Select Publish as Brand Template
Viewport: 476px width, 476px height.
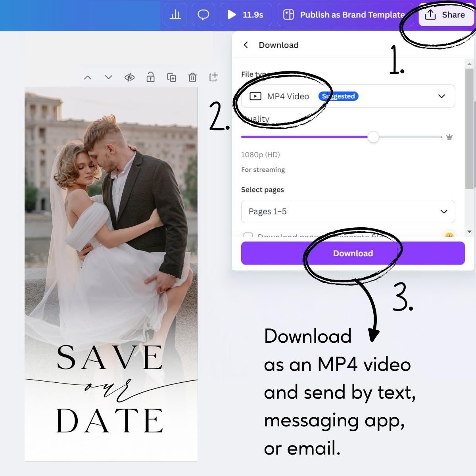coord(344,15)
